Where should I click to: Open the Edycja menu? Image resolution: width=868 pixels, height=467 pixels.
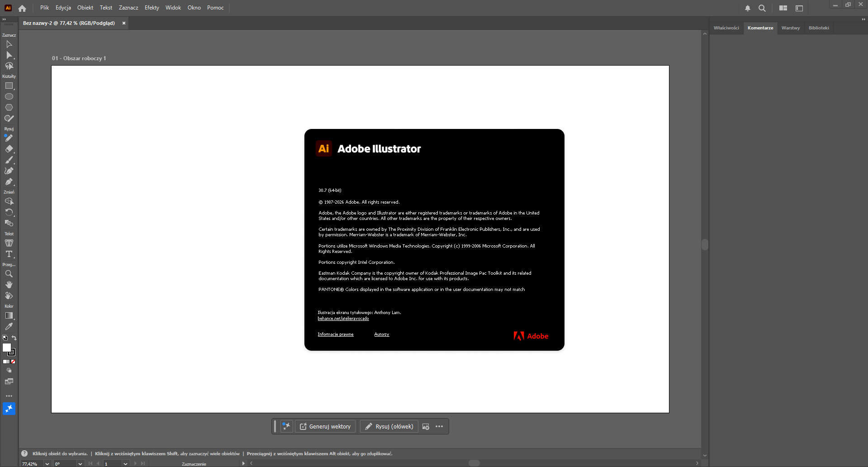(x=63, y=8)
